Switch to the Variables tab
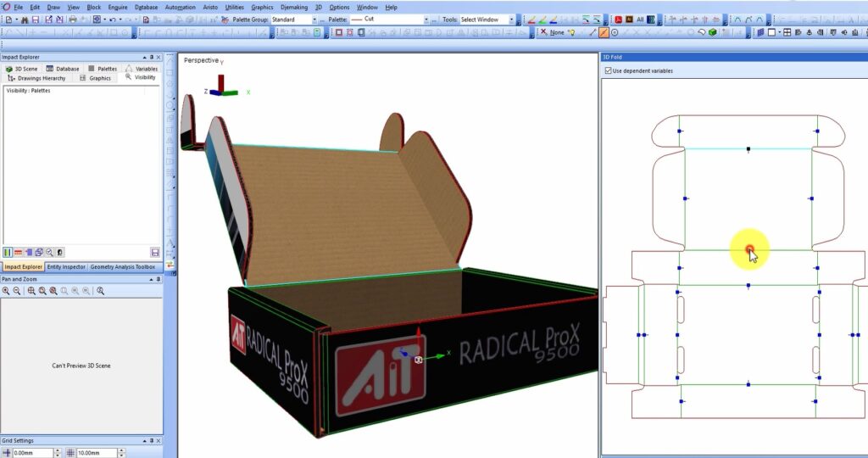 tap(142, 69)
